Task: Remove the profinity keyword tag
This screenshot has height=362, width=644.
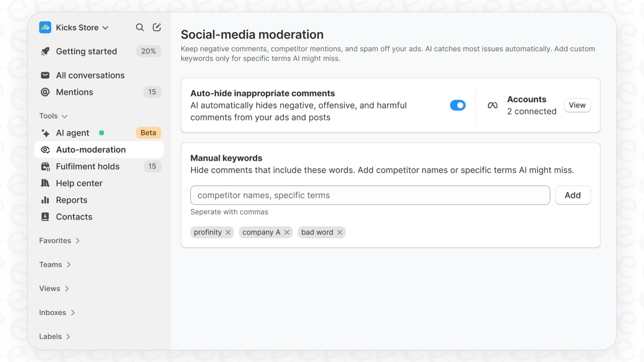Action: (228, 232)
